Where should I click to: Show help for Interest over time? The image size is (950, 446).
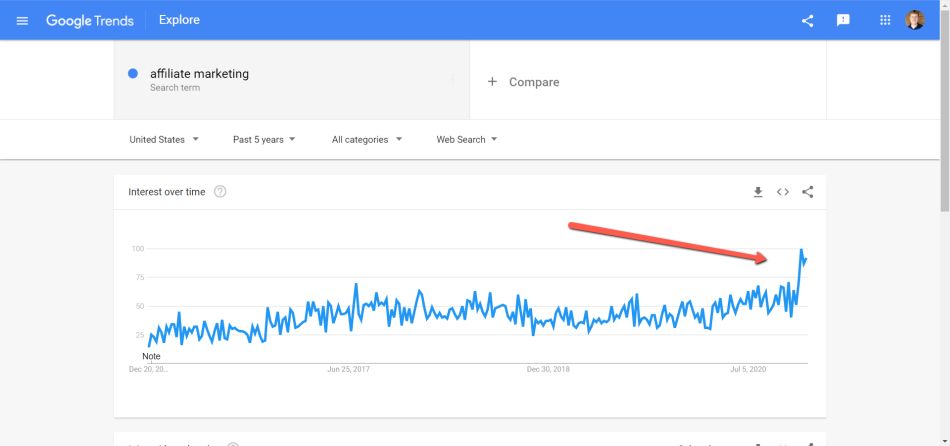click(220, 192)
